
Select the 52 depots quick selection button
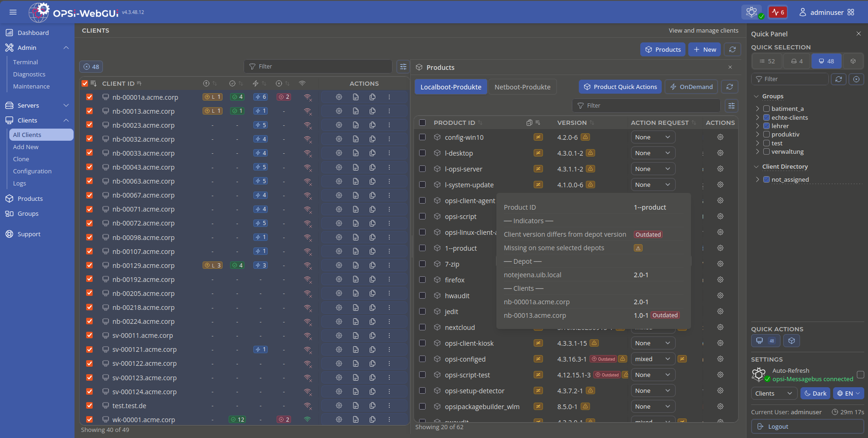coord(767,61)
